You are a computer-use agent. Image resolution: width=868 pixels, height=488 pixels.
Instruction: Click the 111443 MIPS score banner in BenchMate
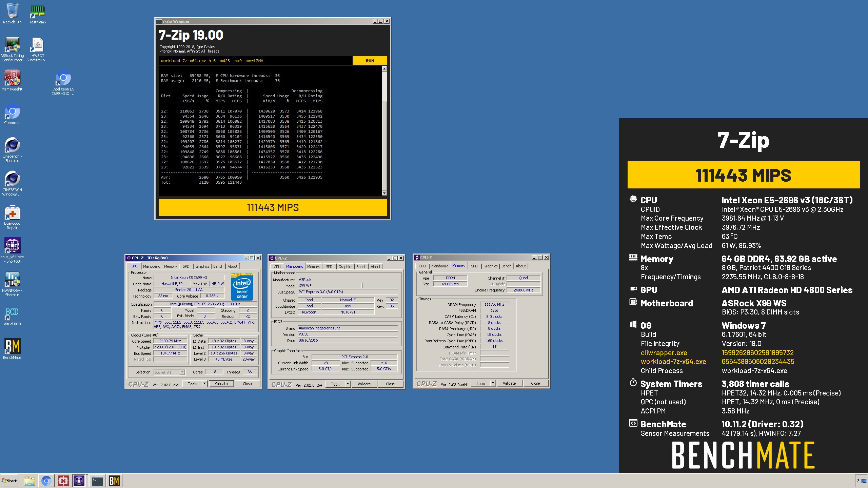tap(744, 175)
